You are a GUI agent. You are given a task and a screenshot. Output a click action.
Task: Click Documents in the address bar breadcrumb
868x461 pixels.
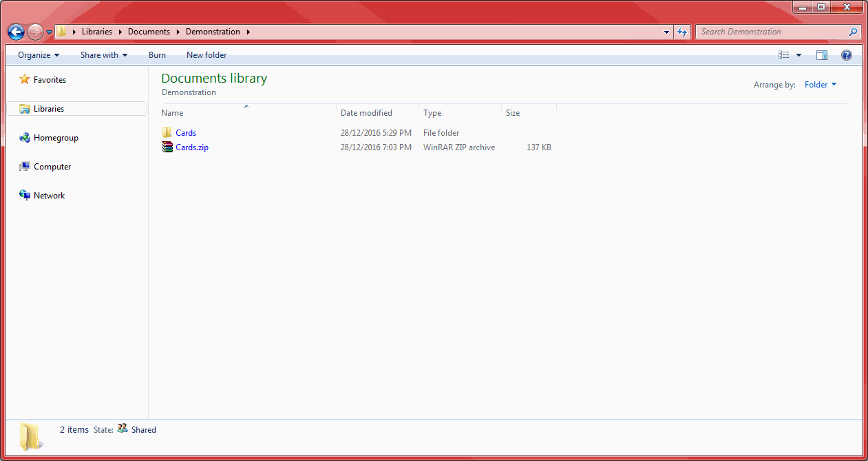149,32
